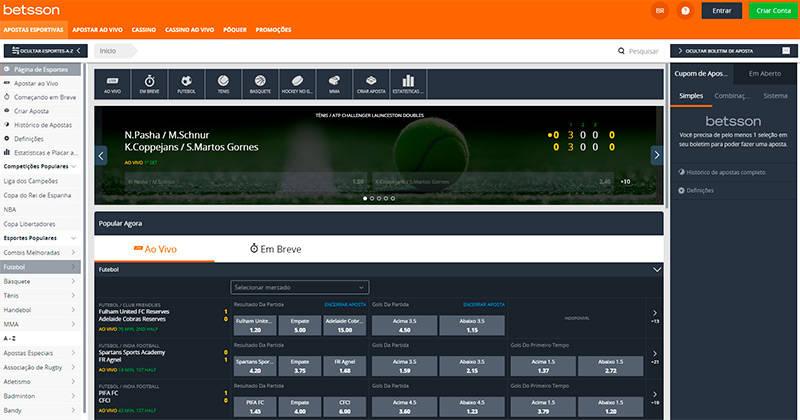This screenshot has width=800, height=420.
Task: Open Apostas Esportivas top menu
Action: [x=33, y=30]
